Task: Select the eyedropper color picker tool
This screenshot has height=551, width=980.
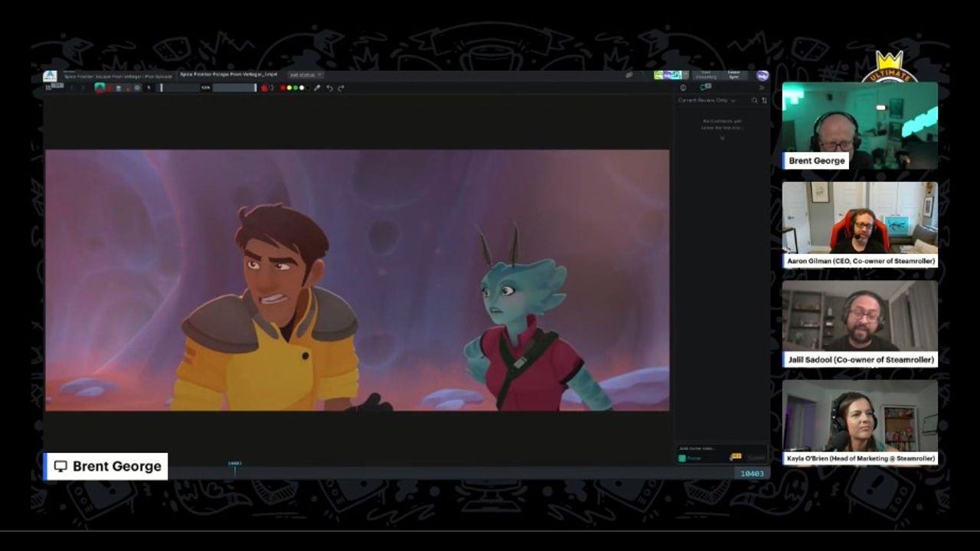Action: pyautogui.click(x=317, y=88)
